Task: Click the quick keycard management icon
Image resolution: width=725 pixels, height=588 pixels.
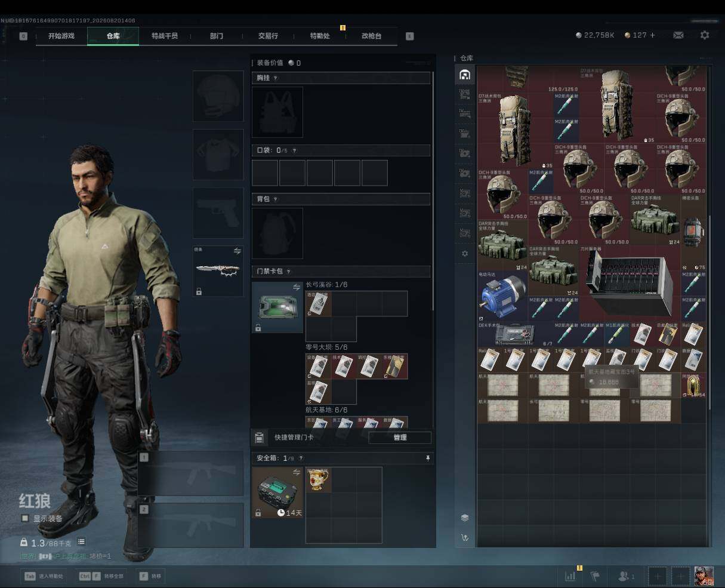Action: (260, 438)
